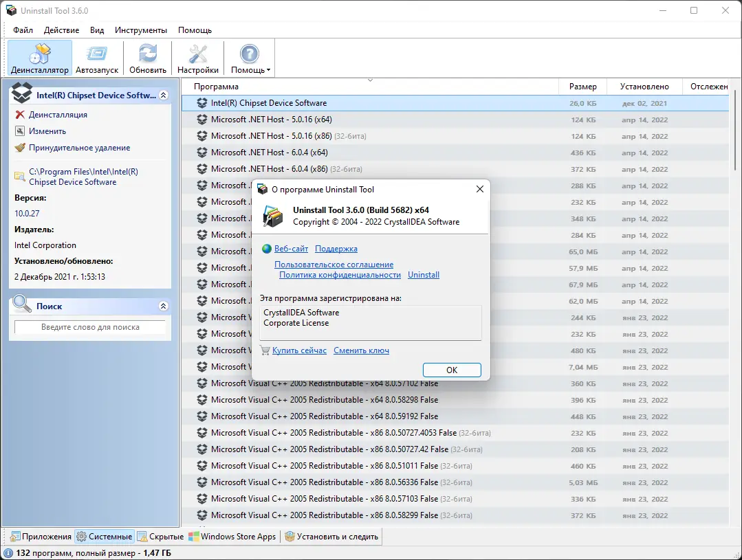
Task: Click Установить и следить button
Action: [x=331, y=537]
